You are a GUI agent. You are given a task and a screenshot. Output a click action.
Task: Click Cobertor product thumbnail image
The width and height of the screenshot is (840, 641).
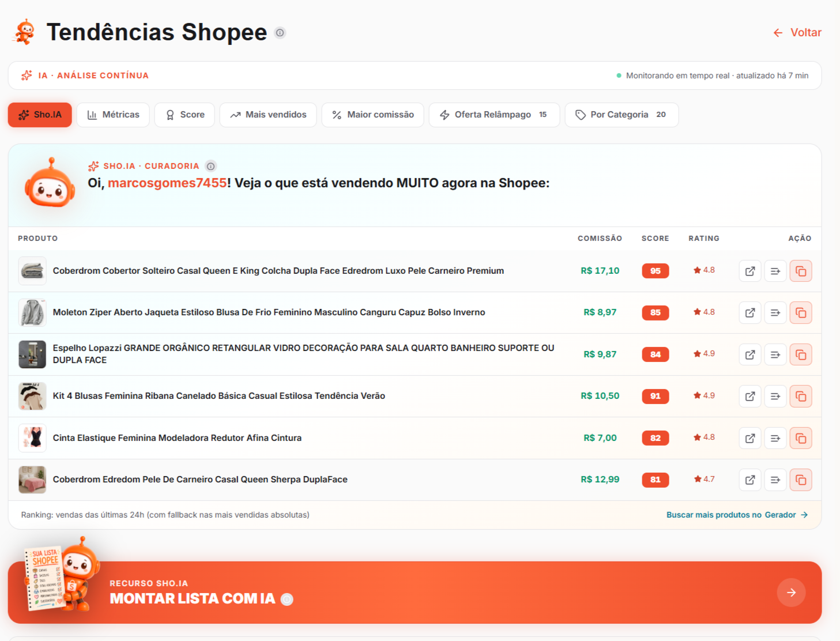tap(32, 271)
